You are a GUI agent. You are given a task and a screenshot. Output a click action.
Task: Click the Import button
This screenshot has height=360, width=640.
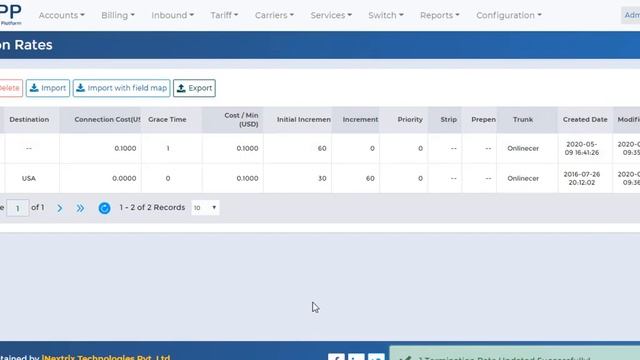click(x=48, y=88)
